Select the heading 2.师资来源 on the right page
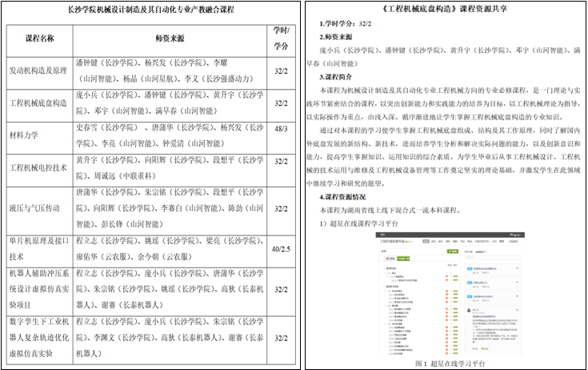Screen dimensions: 588x370 click(336, 37)
